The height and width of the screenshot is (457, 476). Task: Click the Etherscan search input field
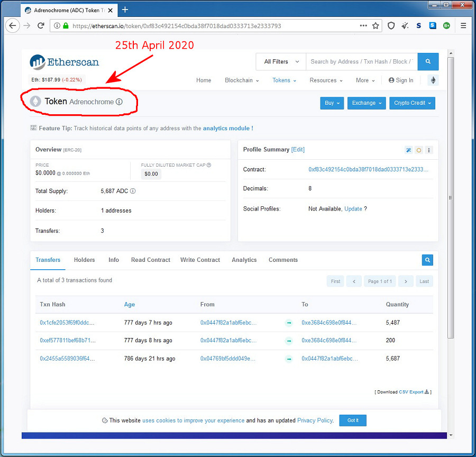[362, 62]
